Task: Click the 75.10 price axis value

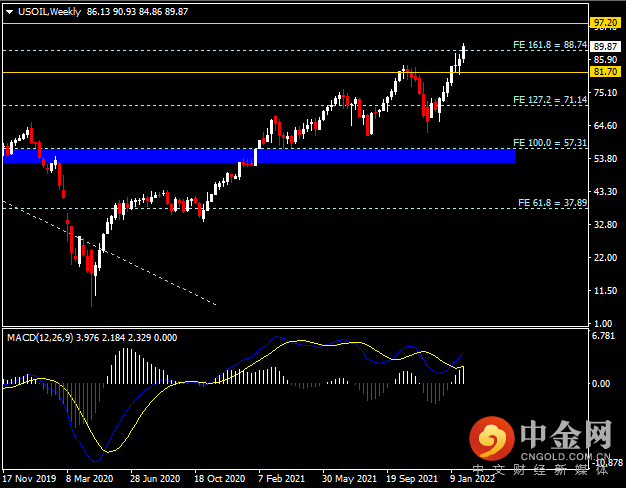Action: point(605,93)
